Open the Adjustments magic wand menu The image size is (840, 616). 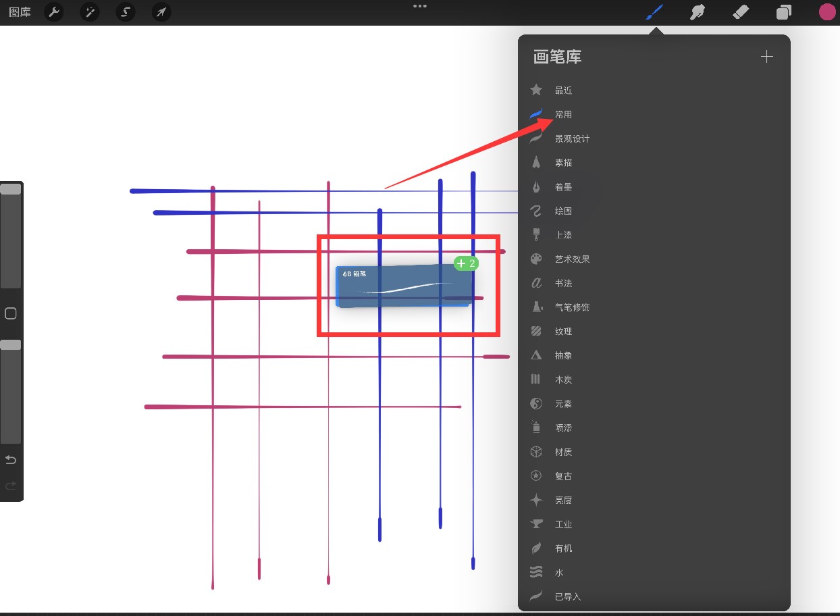tap(90, 12)
